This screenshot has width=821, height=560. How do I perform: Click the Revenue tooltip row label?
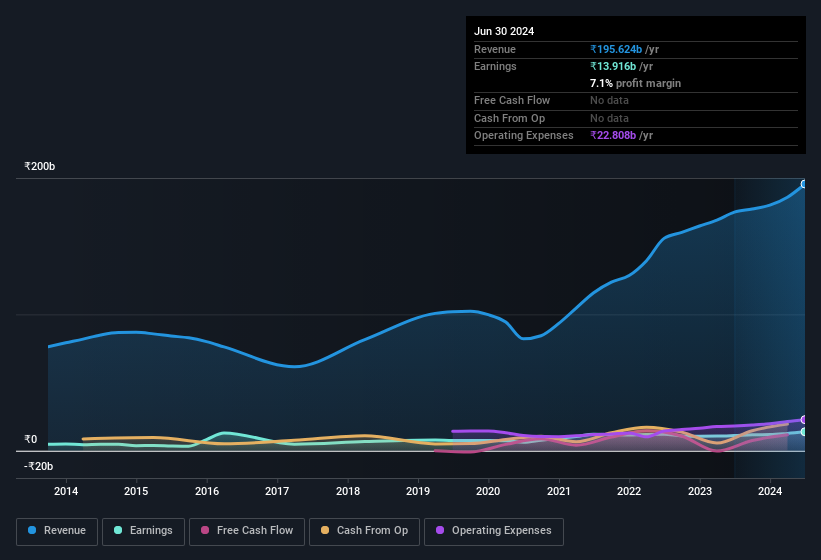(x=494, y=49)
